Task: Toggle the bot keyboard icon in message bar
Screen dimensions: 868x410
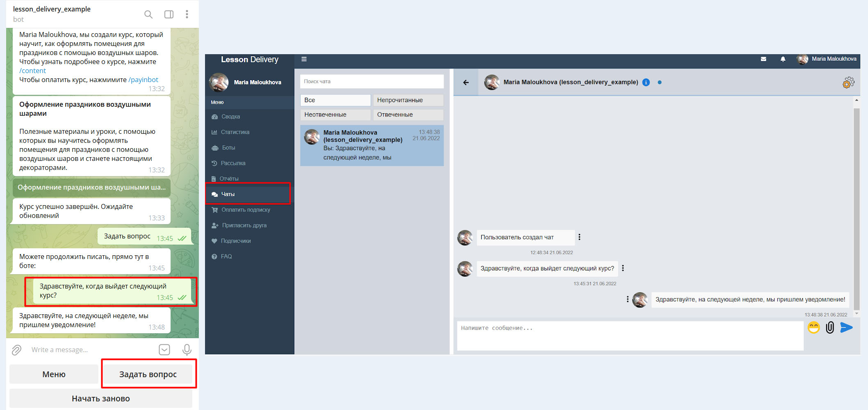Action: (x=164, y=350)
